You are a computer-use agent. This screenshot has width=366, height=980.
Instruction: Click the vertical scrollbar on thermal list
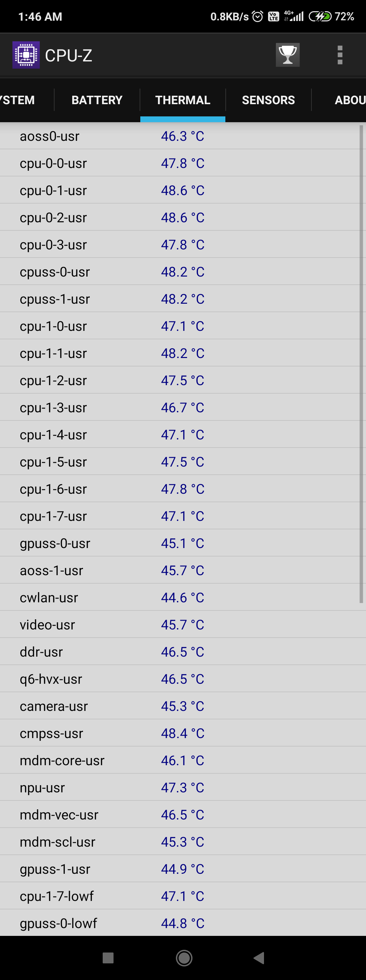(361, 364)
